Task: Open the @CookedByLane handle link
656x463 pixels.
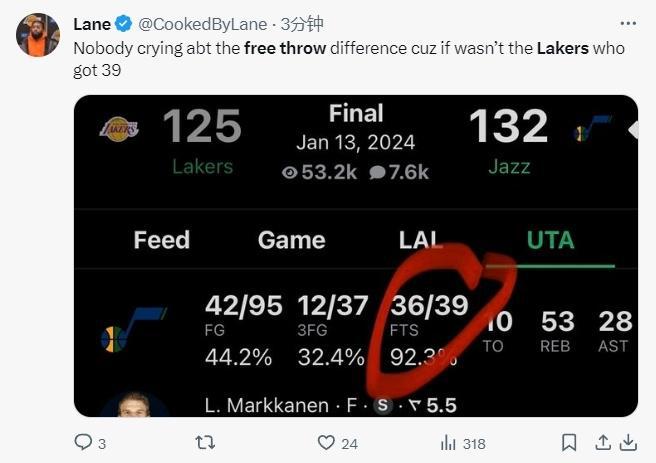Action: (202, 24)
